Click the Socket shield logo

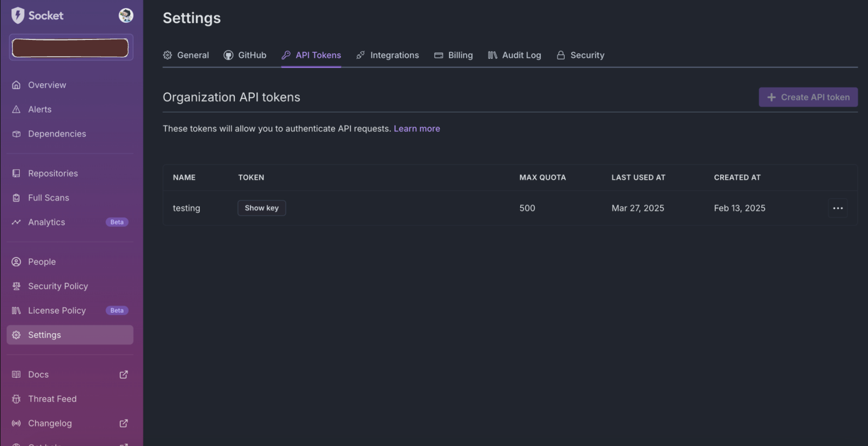(x=18, y=16)
